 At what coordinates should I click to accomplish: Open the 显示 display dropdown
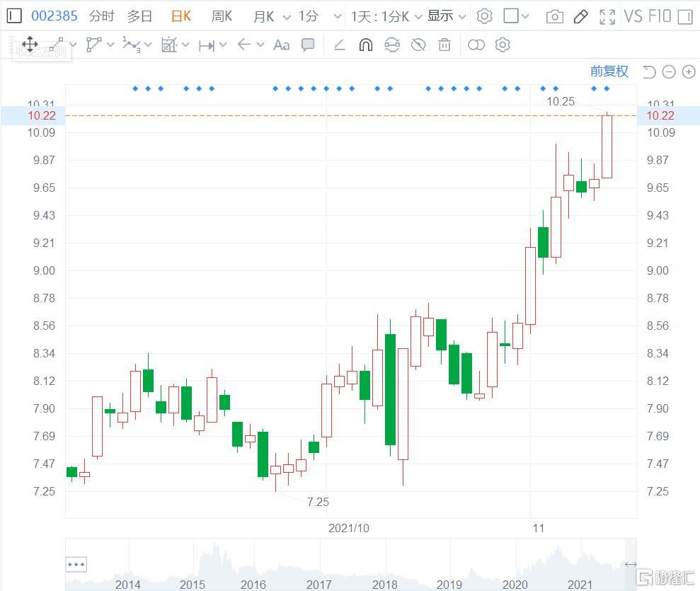[447, 16]
